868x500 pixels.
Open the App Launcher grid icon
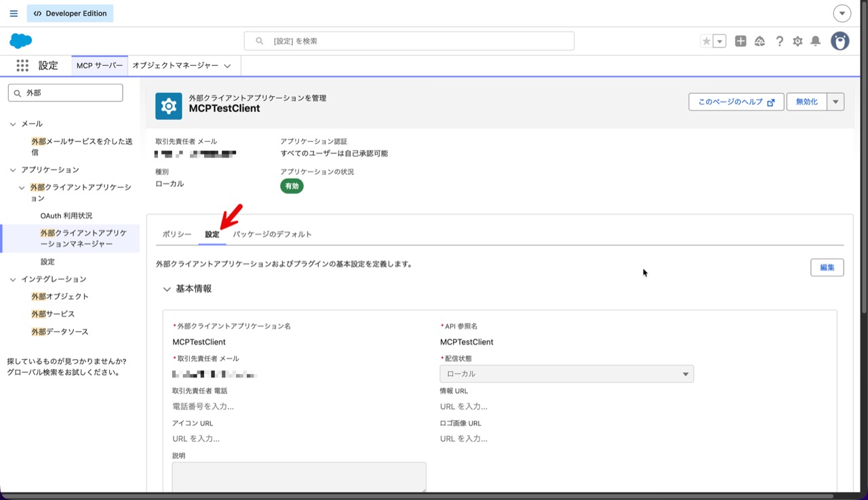tap(22, 66)
